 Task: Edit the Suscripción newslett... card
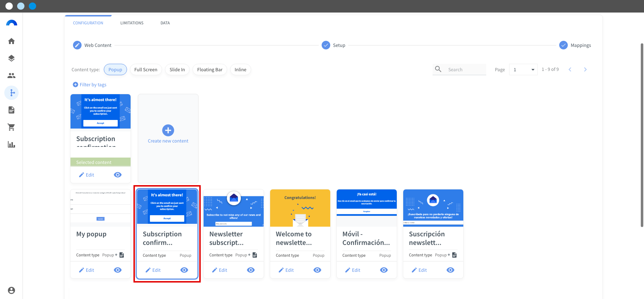pyautogui.click(x=419, y=270)
